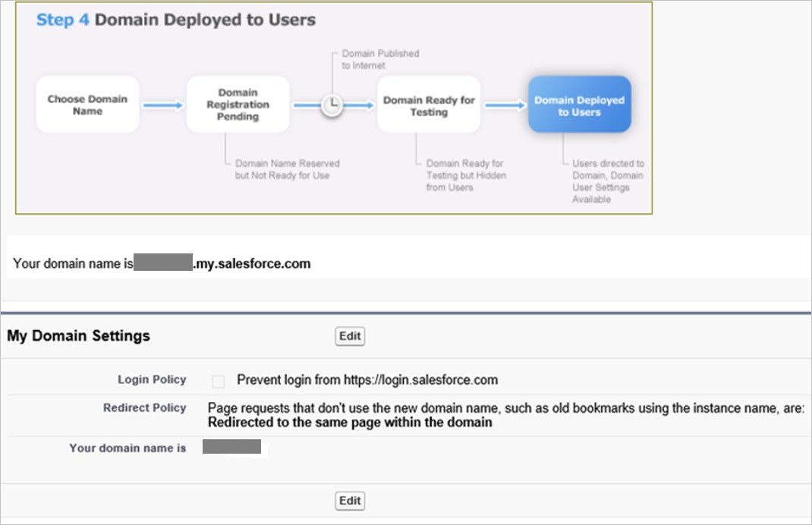Image resolution: width=812 pixels, height=525 pixels.
Task: Click the bottom Edit button under domain settings
Action: click(x=350, y=501)
